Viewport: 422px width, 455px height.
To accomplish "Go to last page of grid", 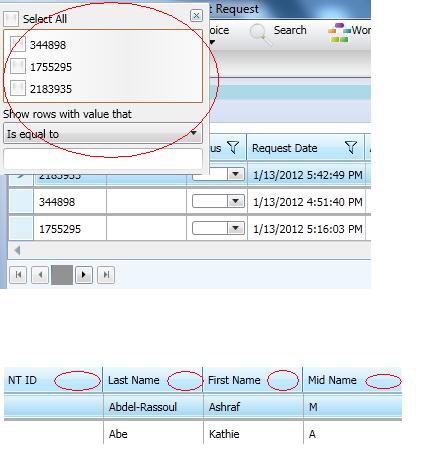I will click(106, 275).
